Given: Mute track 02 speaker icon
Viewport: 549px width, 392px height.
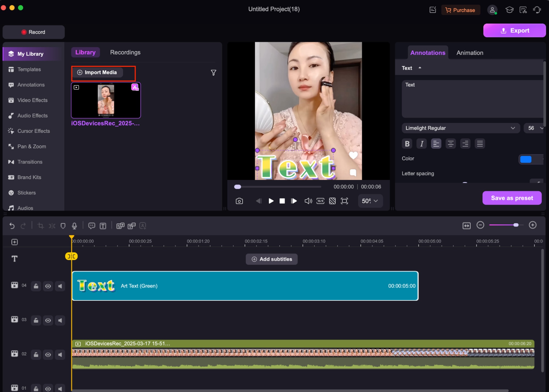Looking at the screenshot, I should (60, 354).
